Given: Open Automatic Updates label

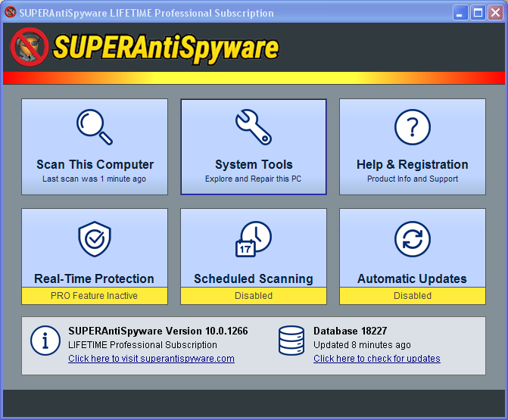Looking at the screenshot, I should point(412,278).
